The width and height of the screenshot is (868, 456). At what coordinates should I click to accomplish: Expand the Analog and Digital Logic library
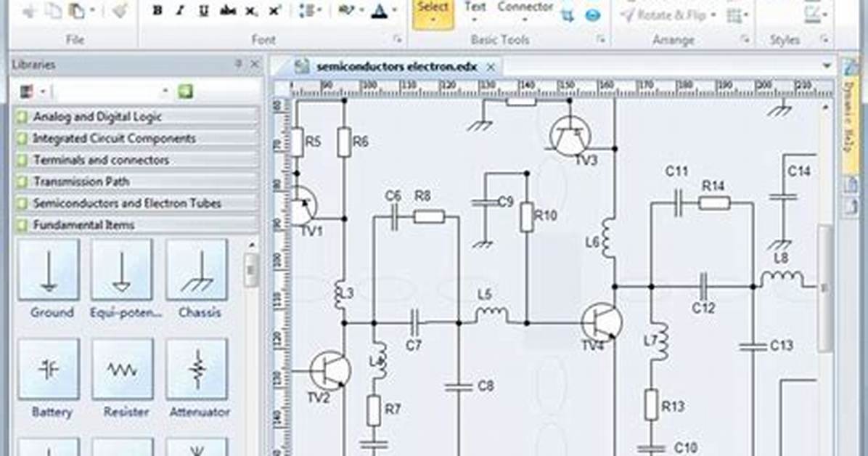pos(136,117)
